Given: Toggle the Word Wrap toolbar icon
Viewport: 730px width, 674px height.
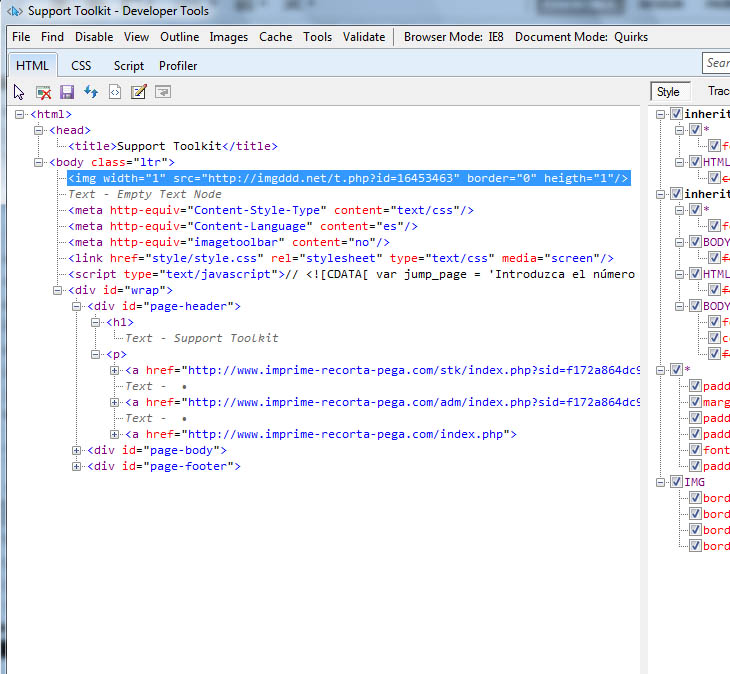Looking at the screenshot, I should (163, 92).
